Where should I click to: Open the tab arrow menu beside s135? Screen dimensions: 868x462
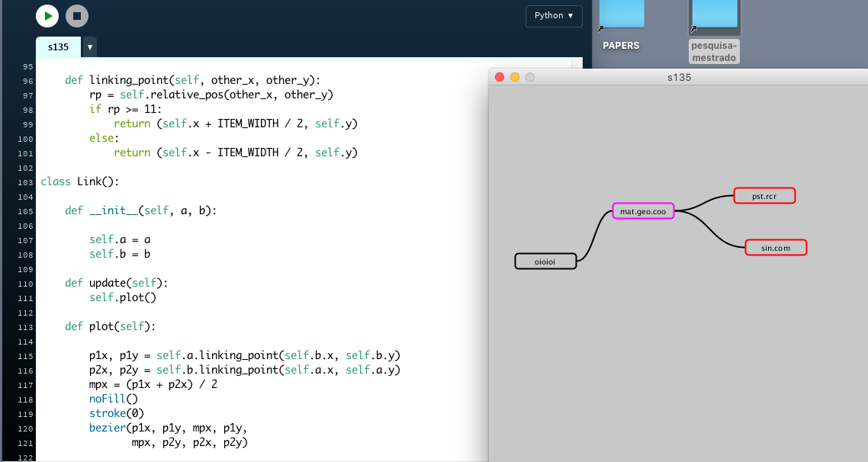click(x=90, y=47)
